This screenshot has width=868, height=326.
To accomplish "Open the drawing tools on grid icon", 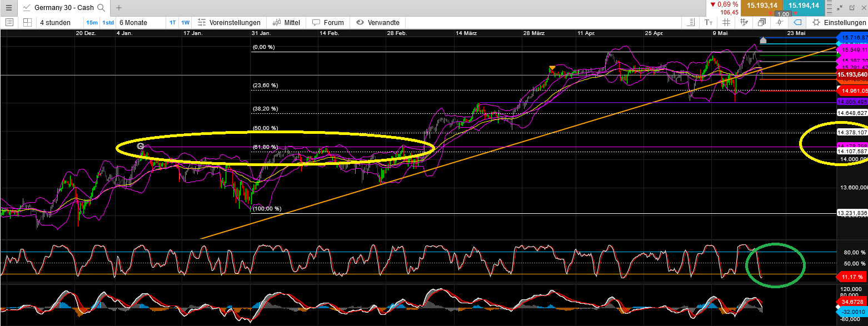I will [744, 23].
